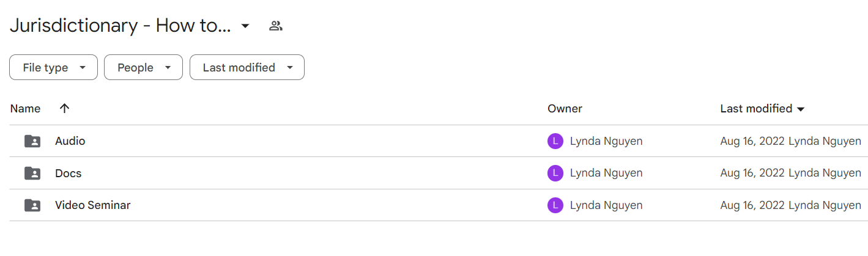Click the sort direction up arrow
868x256 pixels.
coord(65,109)
